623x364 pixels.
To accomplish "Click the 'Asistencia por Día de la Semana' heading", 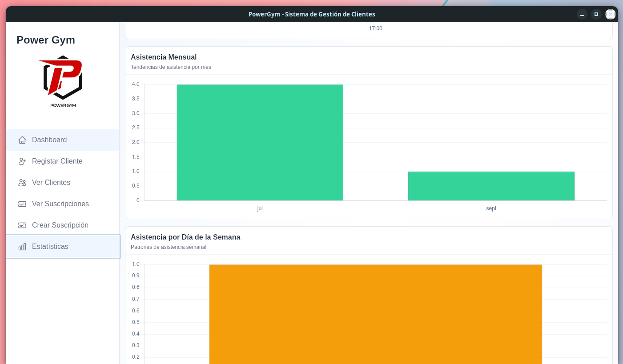I will 185,237.
